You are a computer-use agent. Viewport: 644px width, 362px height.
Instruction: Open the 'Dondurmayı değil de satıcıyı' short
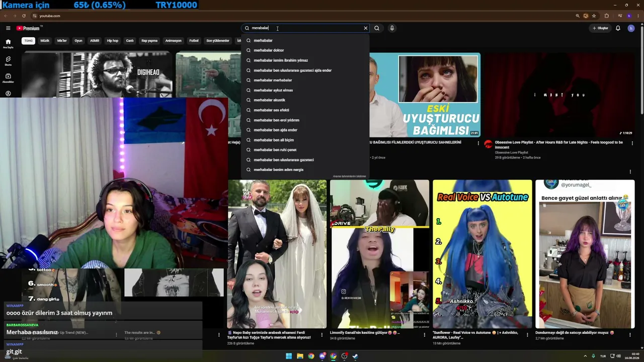pyautogui.click(x=585, y=254)
